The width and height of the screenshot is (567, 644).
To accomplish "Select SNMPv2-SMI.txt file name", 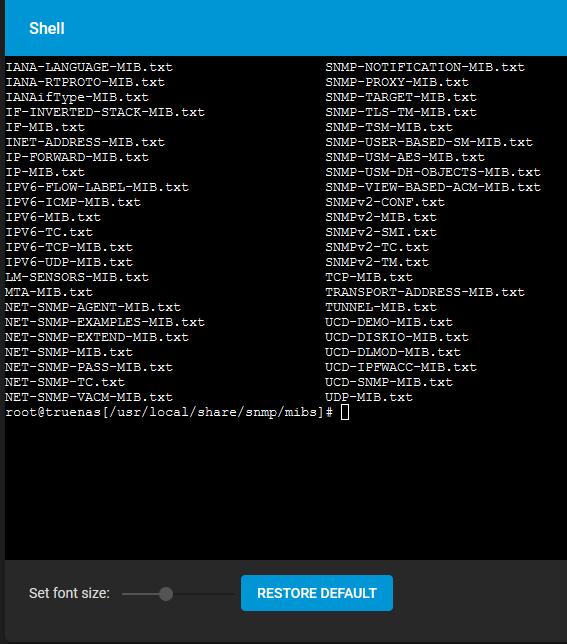I will point(381,232).
